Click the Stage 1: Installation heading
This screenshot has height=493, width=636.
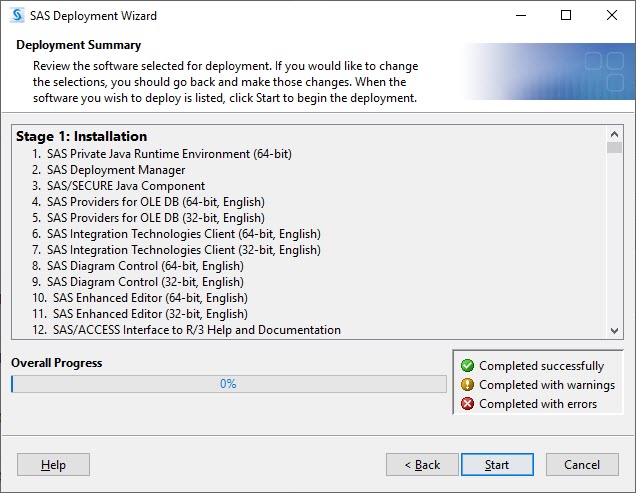82,136
